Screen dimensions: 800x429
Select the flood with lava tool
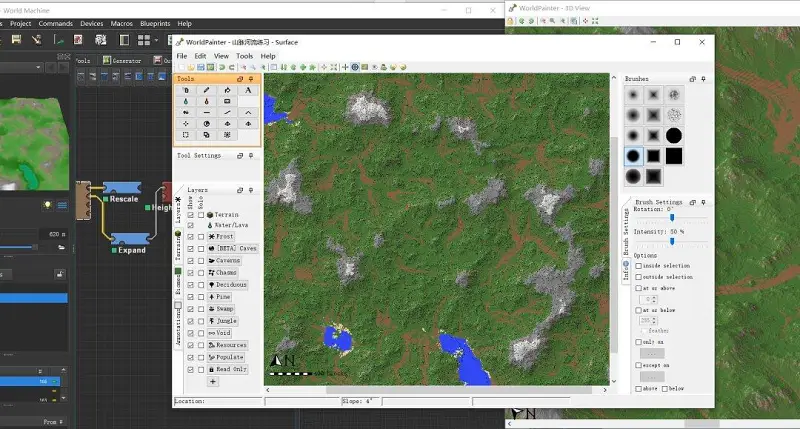coord(207,102)
